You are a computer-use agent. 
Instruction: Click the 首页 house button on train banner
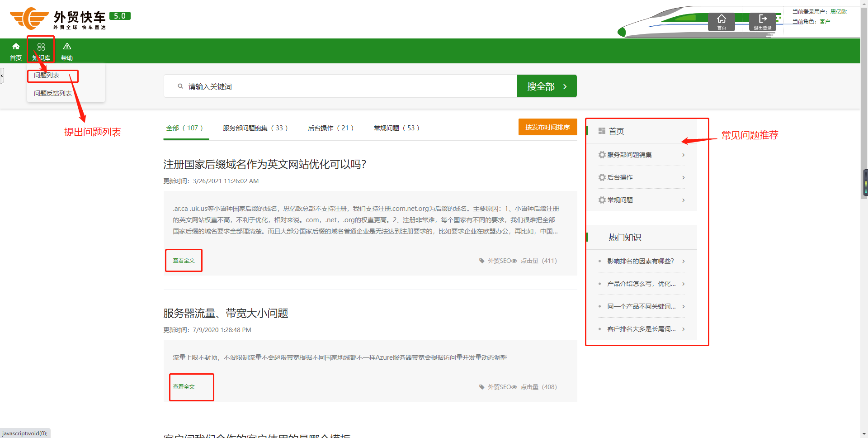click(721, 19)
